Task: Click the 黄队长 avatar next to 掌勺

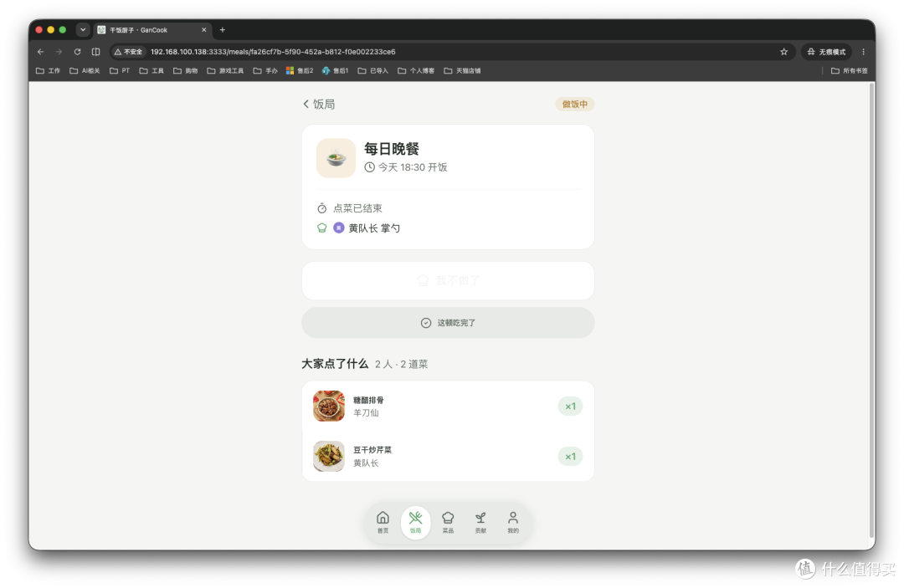Action: click(x=339, y=228)
